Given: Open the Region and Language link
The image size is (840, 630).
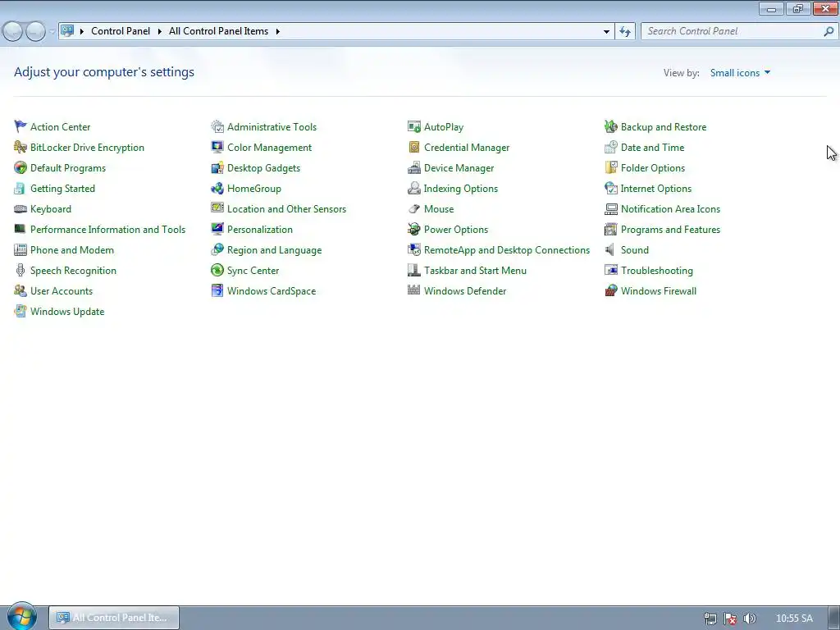Looking at the screenshot, I should (x=274, y=250).
